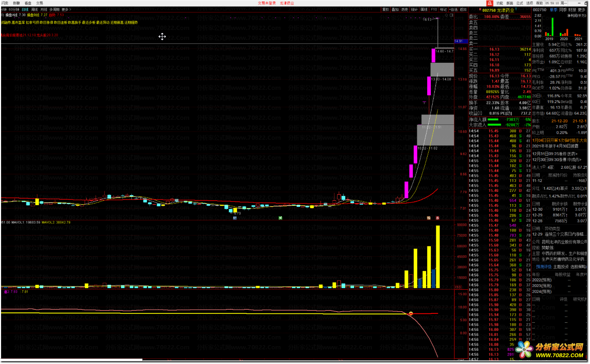The width and height of the screenshot is (590, 364).
Task: Click the 交易未登录 login link
Action: point(267,3)
